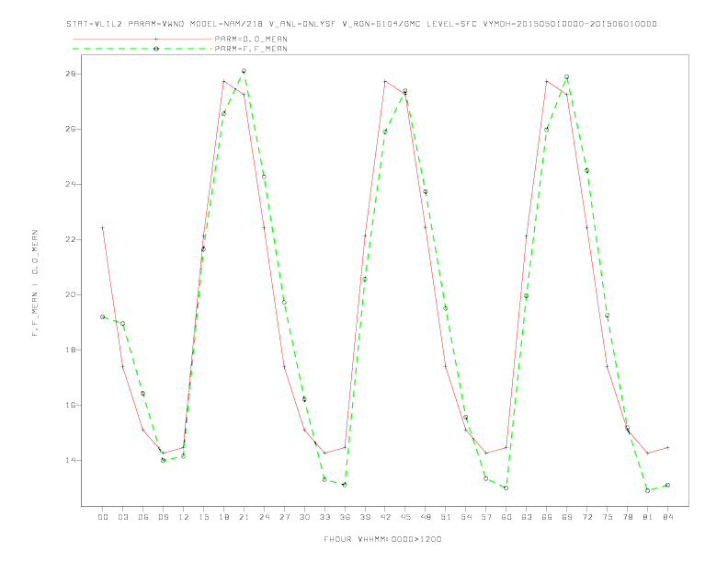Image resolution: width=728 pixels, height=563 pixels.
Task: Click x-axis forecast hour label 06
Action: pyautogui.click(x=143, y=517)
